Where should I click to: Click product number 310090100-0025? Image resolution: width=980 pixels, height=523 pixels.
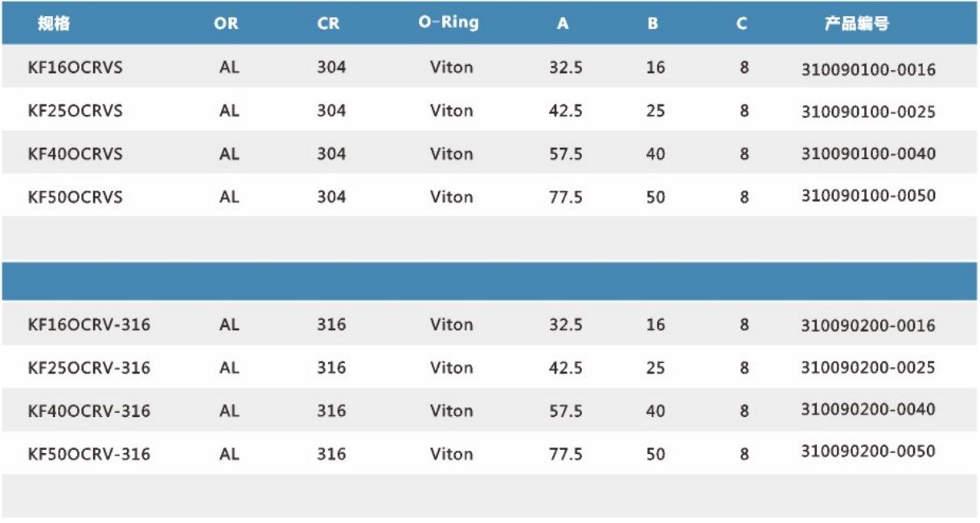pos(868,112)
